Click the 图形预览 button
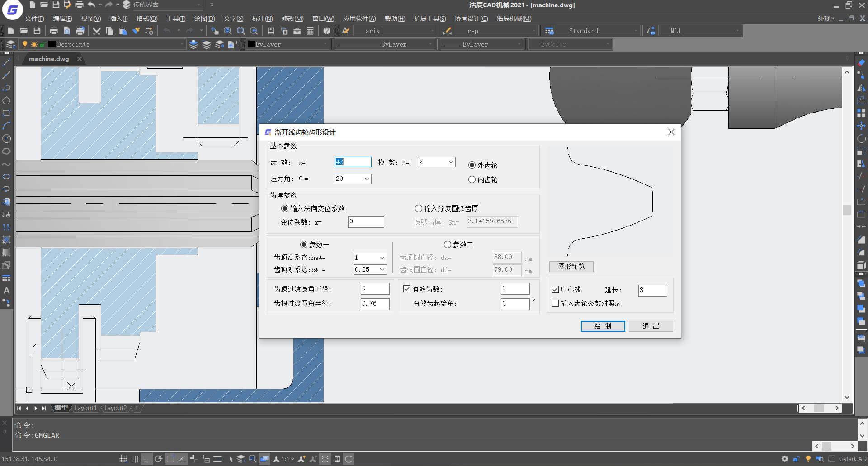868x466 pixels. tap(571, 266)
